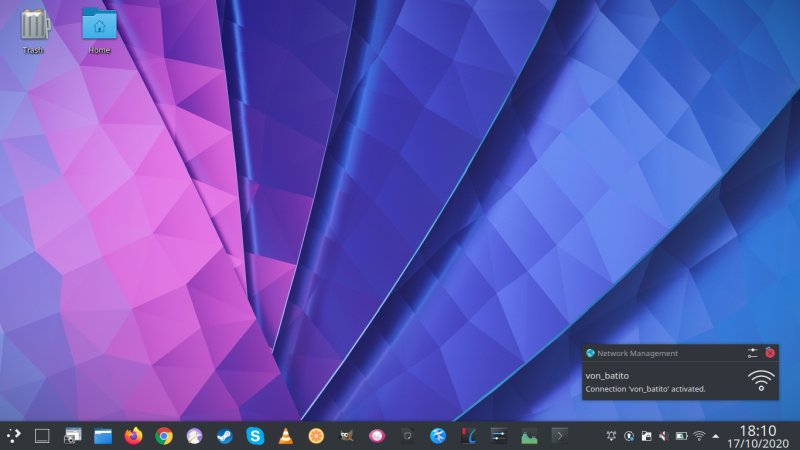This screenshot has height=450, width=800.
Task: Open the orange slice application icon
Action: 316,436
